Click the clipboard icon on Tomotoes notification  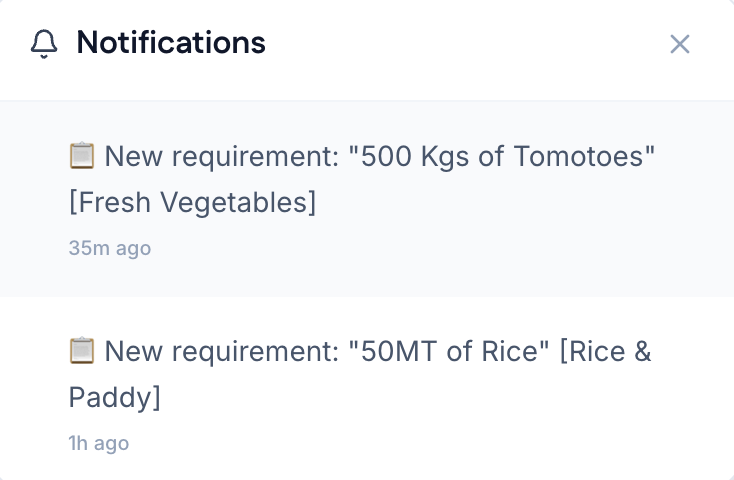click(x=82, y=156)
